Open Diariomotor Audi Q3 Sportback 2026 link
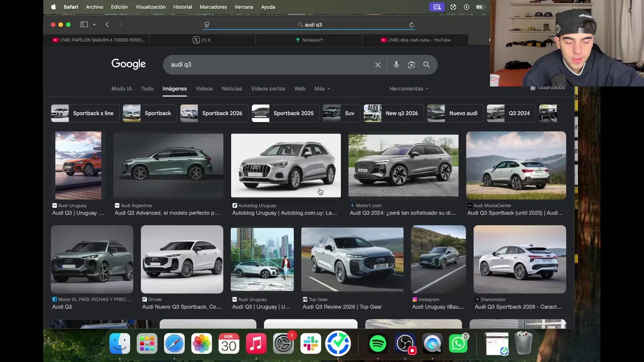This screenshot has height=362, width=644. [518, 307]
